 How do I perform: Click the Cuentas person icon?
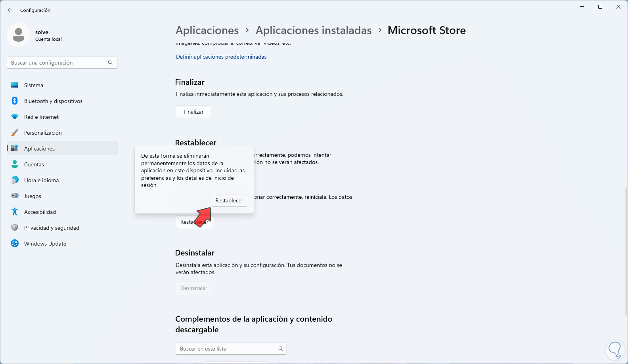[x=15, y=164]
